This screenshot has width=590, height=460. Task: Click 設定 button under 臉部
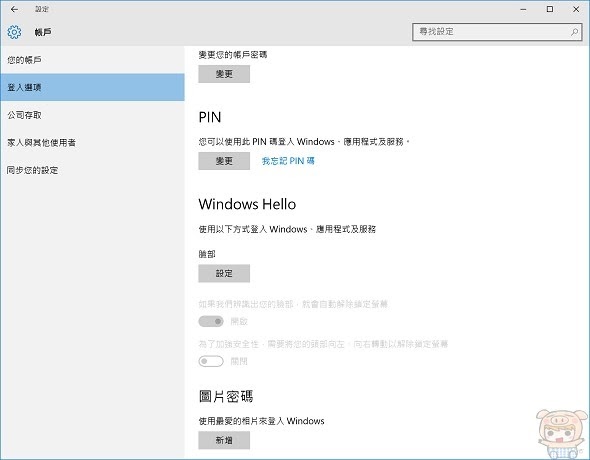224,273
